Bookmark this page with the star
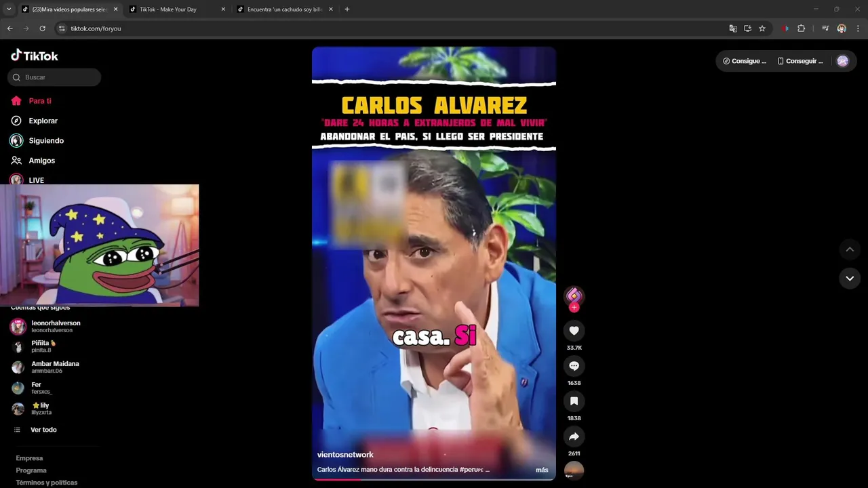 [762, 28]
